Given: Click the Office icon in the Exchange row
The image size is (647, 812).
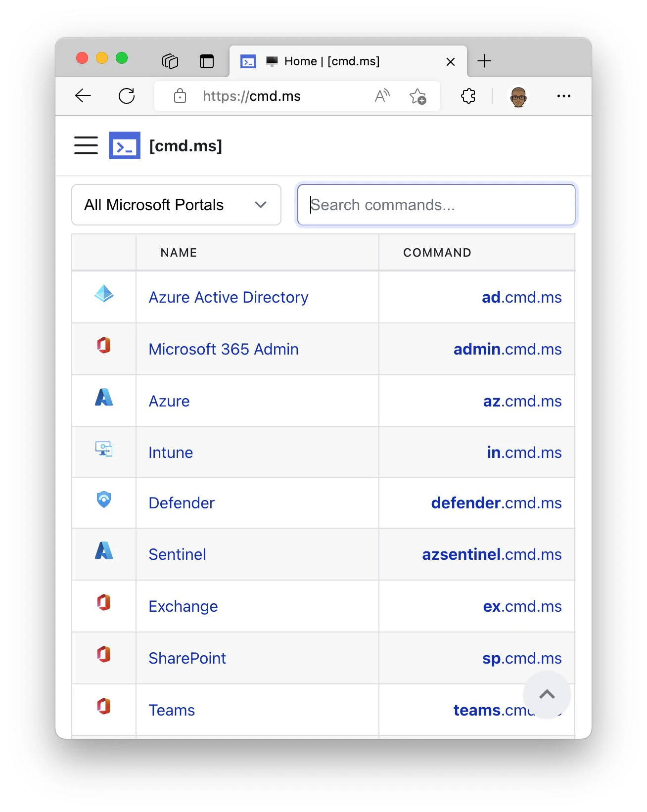Looking at the screenshot, I should coord(104,602).
